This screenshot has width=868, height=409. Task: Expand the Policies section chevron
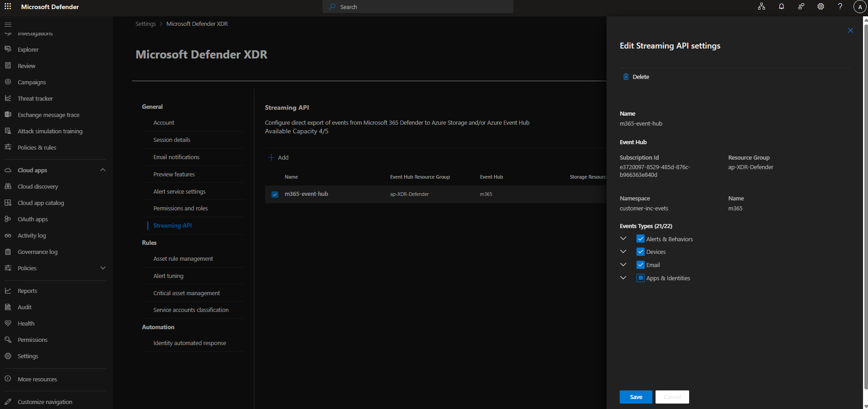[x=103, y=268]
